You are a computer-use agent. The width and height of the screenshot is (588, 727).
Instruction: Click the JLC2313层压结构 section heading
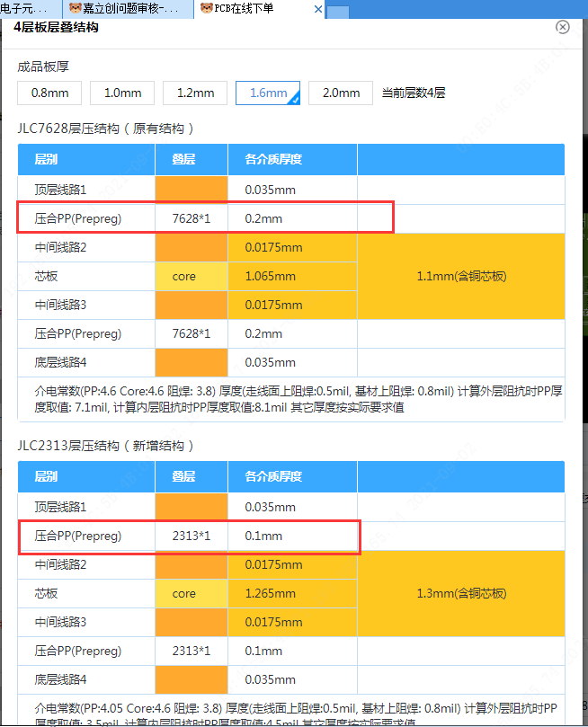coord(106,446)
